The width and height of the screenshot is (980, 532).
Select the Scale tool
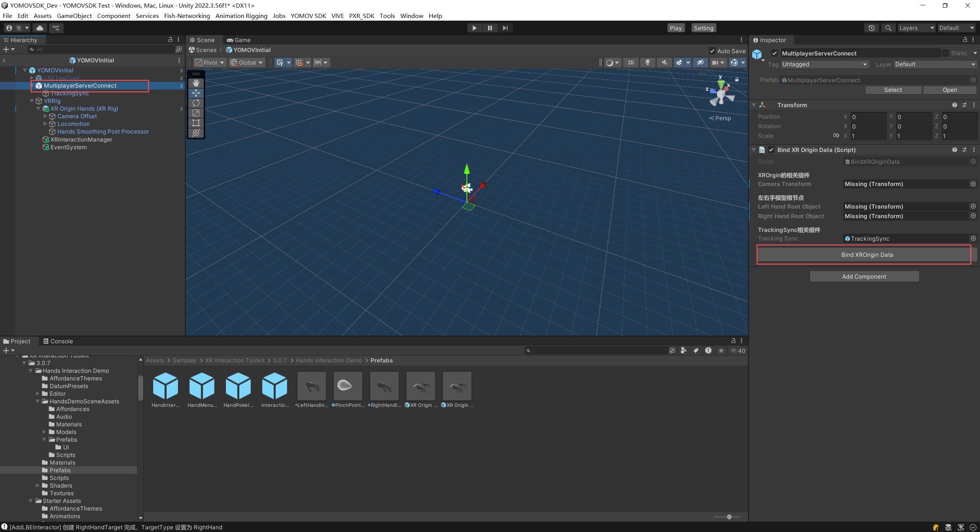point(196,113)
